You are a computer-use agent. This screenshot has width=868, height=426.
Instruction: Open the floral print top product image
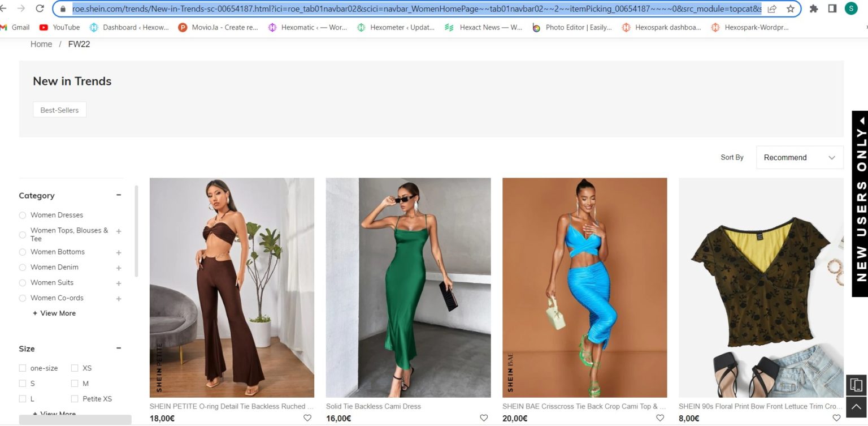click(761, 287)
